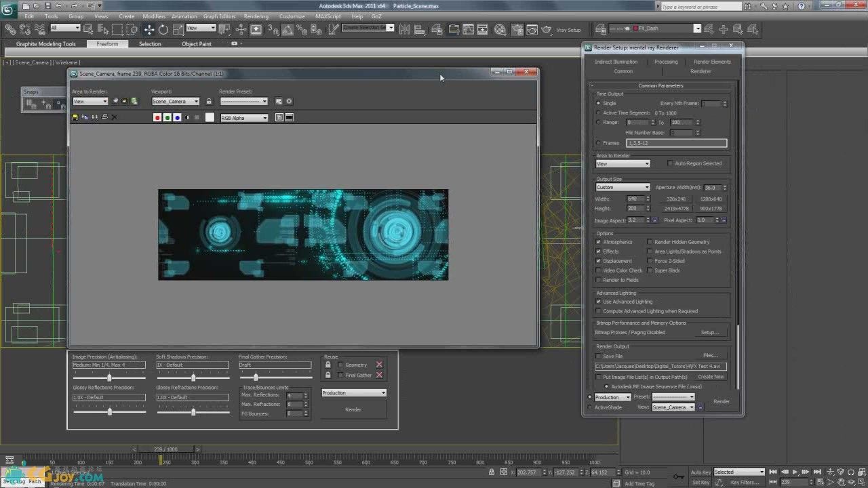Screen dimensions: 868x488
Task: Select the Rotate tool in main toolbar
Action: (163, 30)
